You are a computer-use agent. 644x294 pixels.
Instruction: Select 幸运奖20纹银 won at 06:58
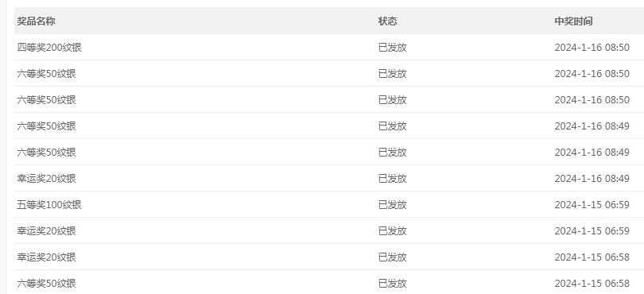46,257
